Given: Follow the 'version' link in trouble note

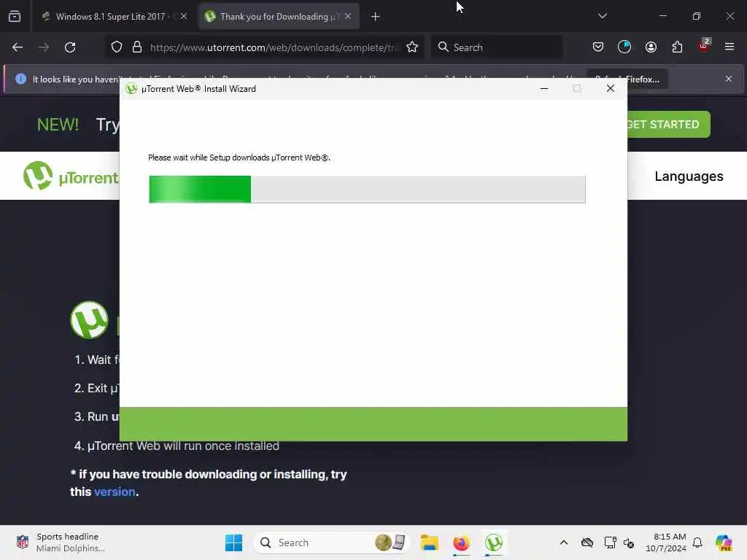Looking at the screenshot, I should click(115, 491).
